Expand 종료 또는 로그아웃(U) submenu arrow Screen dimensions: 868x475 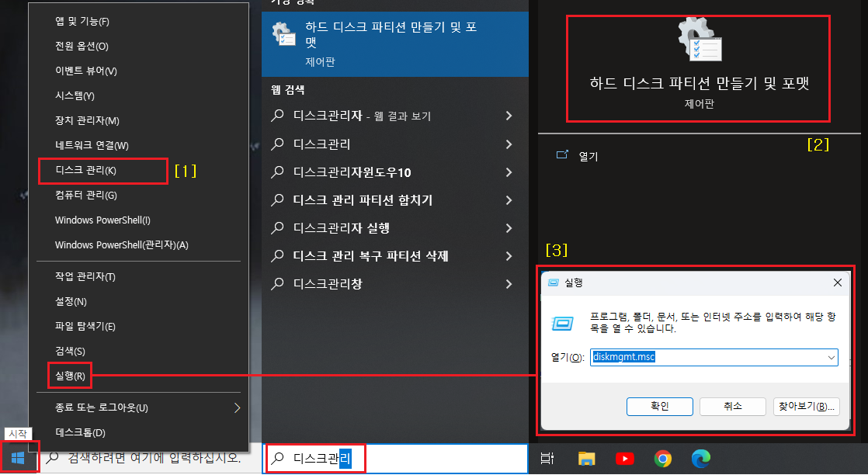(x=237, y=408)
